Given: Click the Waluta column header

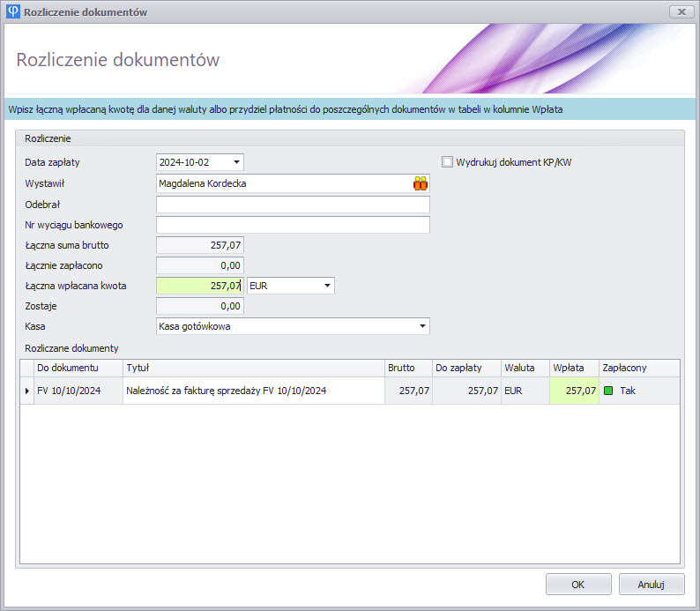Looking at the screenshot, I should coord(524,368).
